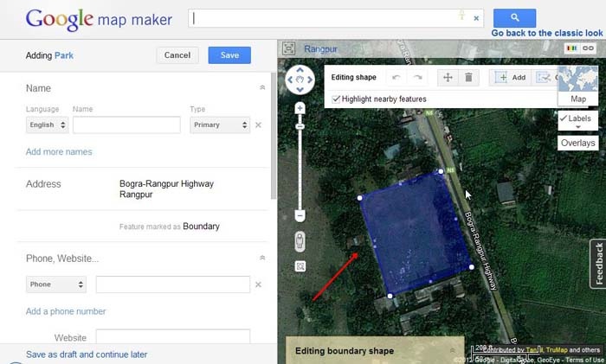
Task: Click the trash delete shape icon
Action: pyautogui.click(x=468, y=78)
